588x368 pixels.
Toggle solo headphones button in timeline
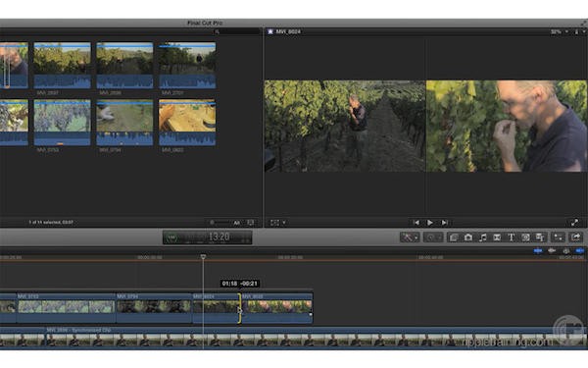[x=565, y=251]
